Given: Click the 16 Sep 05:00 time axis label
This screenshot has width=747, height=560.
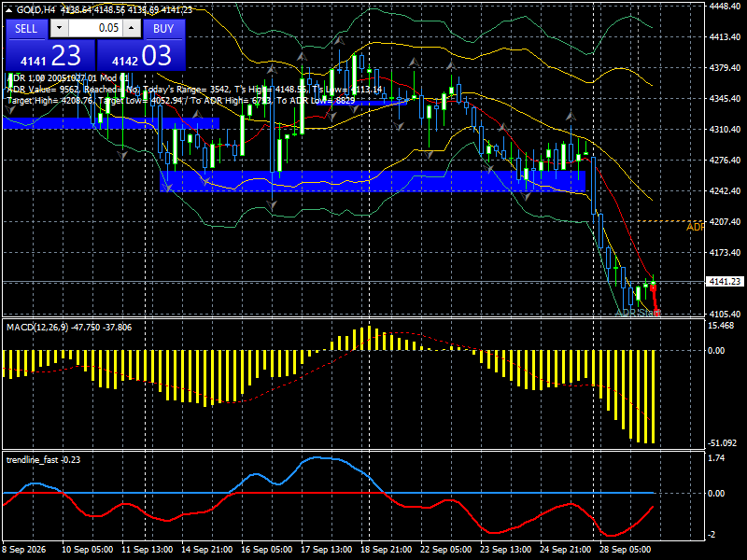Looking at the screenshot, I should tap(267, 550).
